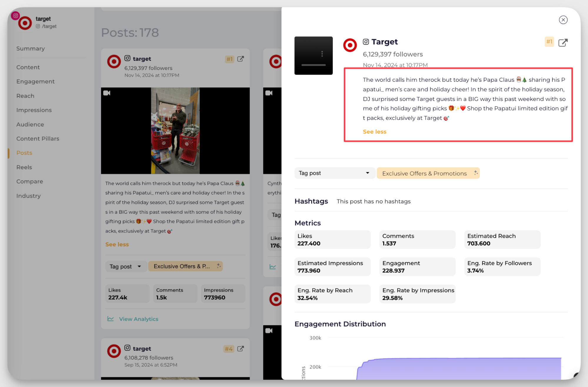Close the post detail panel

(563, 20)
